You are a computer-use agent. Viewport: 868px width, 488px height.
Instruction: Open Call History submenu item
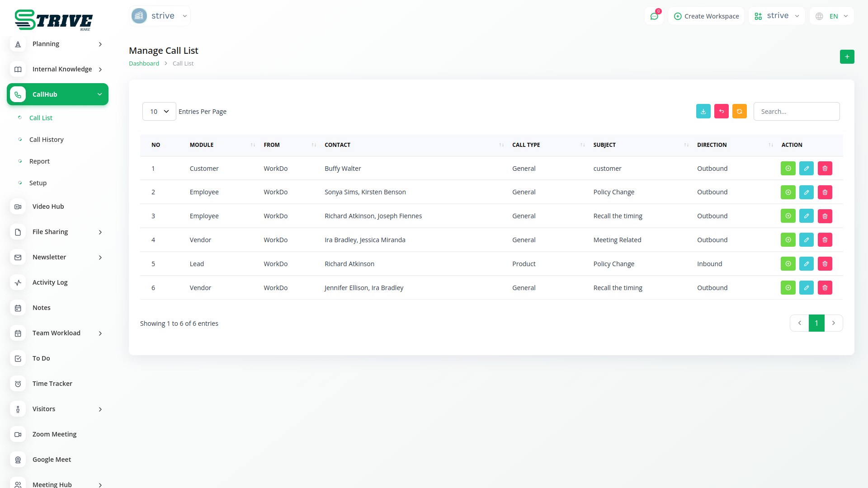point(46,140)
